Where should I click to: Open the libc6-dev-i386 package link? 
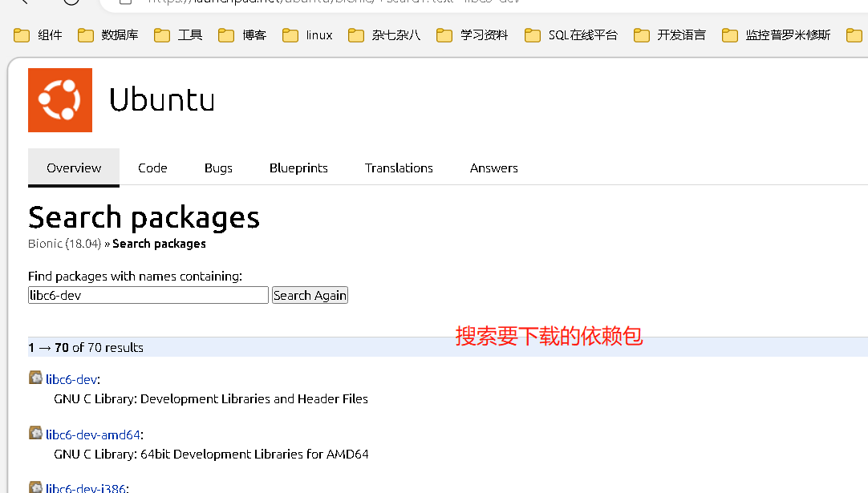86,488
